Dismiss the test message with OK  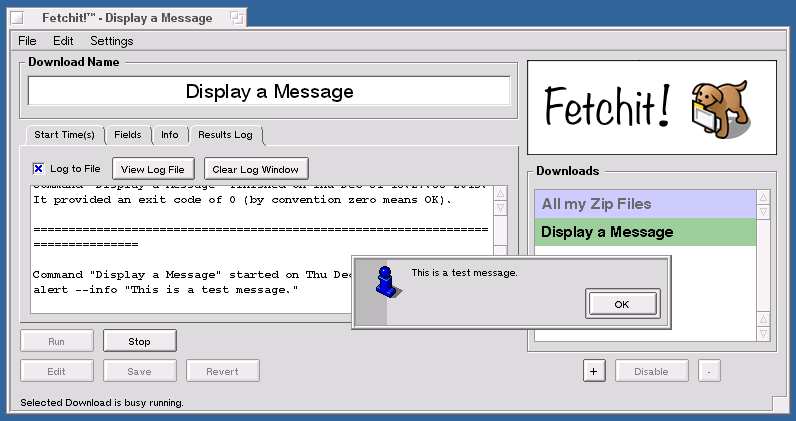pos(622,304)
